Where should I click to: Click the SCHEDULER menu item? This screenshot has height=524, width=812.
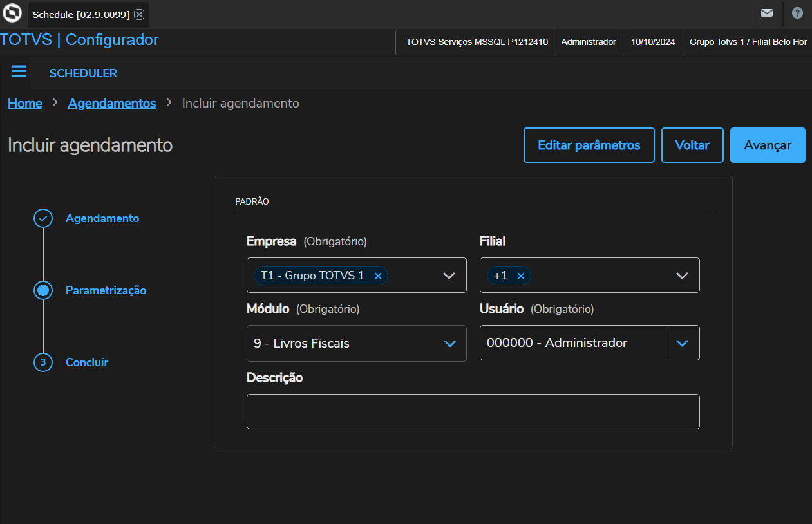pos(83,73)
